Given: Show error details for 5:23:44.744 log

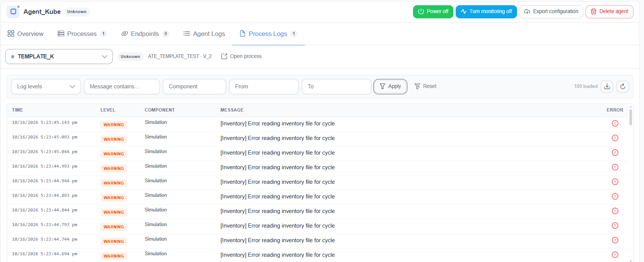Looking at the screenshot, I should (615, 240).
